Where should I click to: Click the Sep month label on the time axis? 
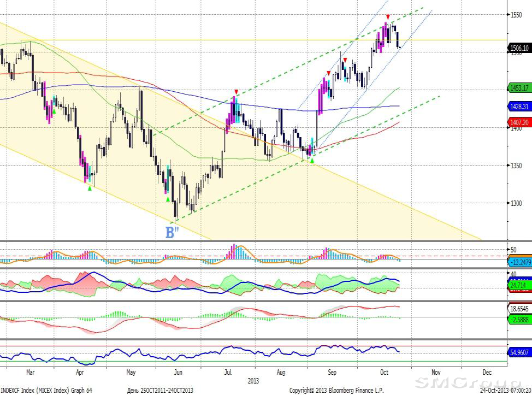(x=332, y=372)
